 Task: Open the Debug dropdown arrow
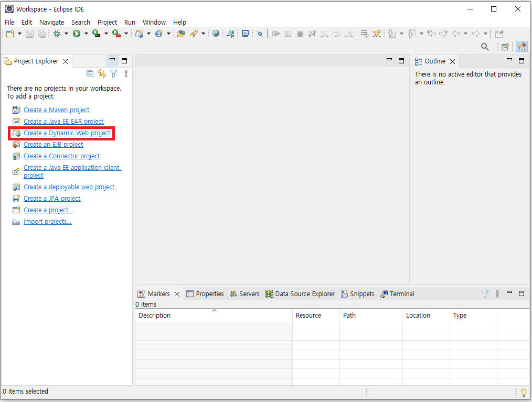coord(66,34)
